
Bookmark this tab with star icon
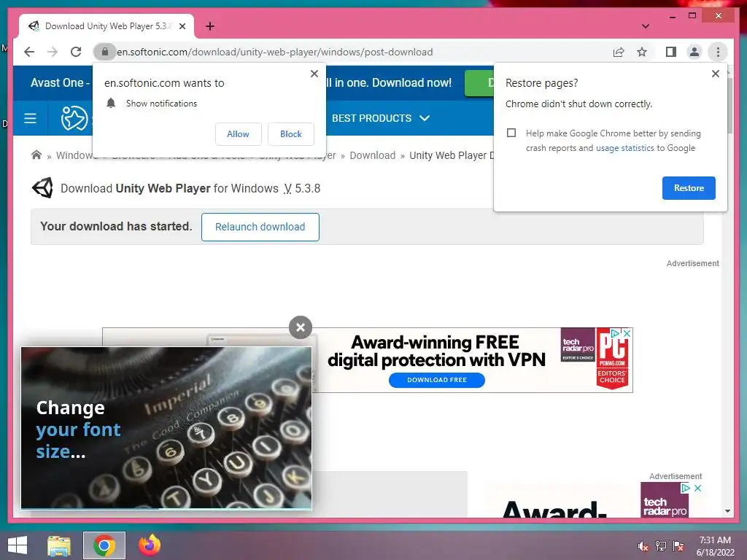(x=642, y=52)
